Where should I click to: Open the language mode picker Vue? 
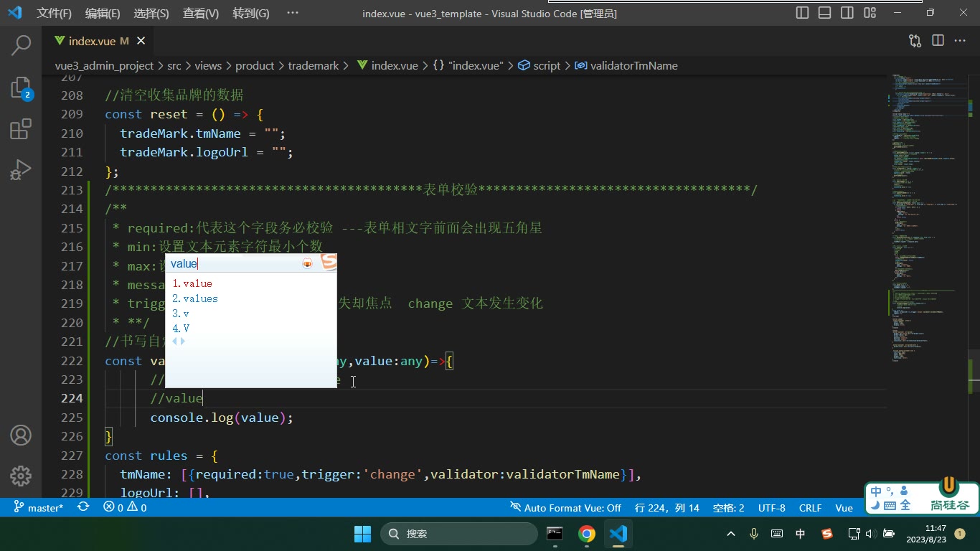pyautogui.click(x=844, y=507)
